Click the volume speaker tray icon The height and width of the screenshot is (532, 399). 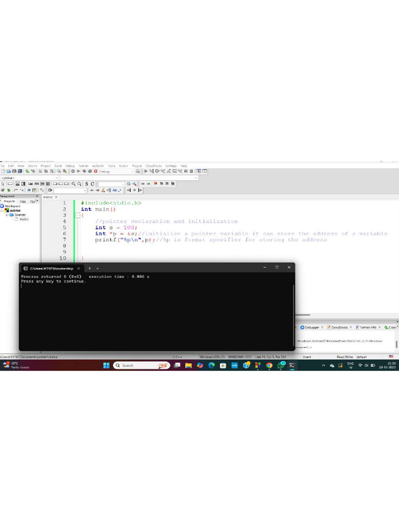366,365
